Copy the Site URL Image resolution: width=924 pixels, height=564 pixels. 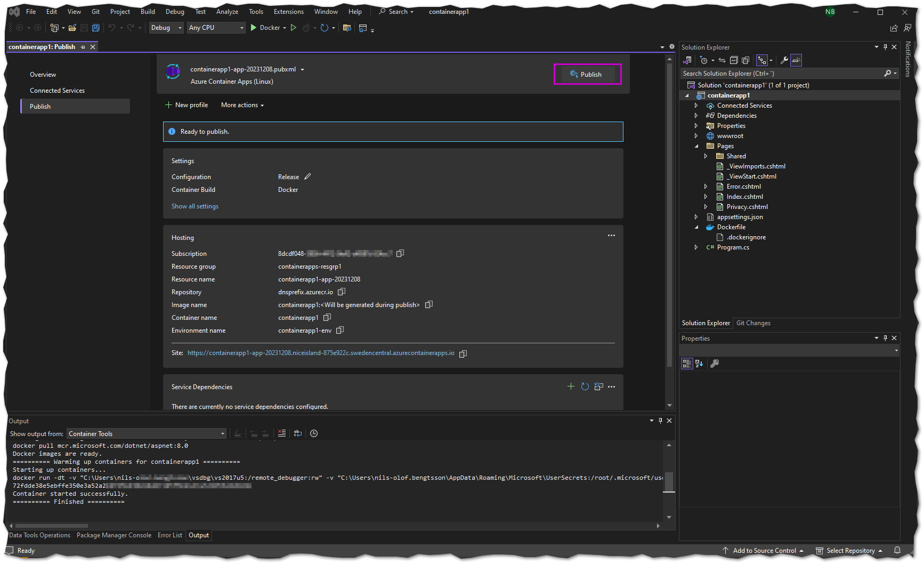[x=463, y=353]
